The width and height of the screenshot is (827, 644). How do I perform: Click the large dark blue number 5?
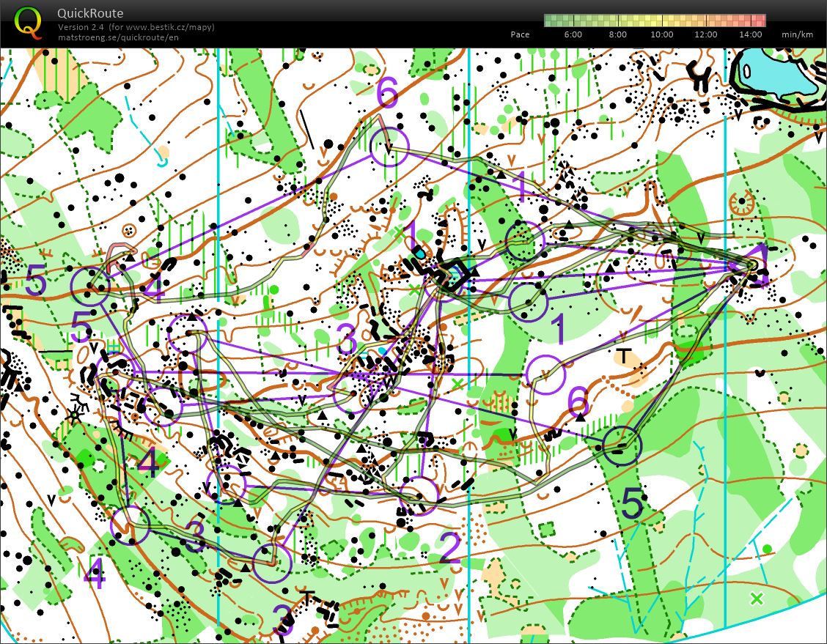tap(633, 504)
